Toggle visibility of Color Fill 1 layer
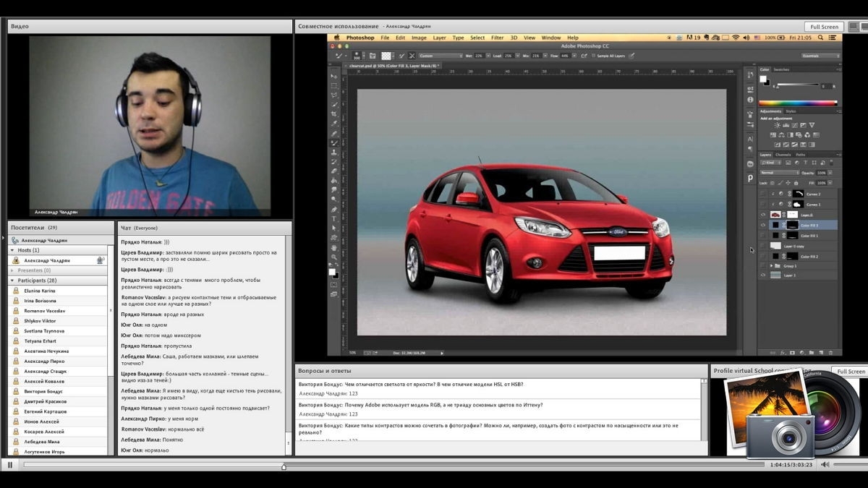This screenshot has width=868, height=488. (x=762, y=236)
